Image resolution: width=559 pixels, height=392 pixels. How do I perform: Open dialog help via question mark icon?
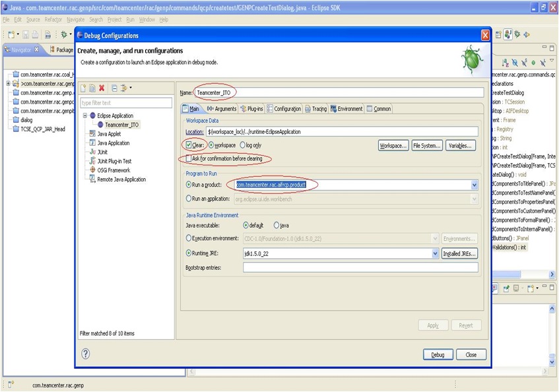[x=85, y=354]
